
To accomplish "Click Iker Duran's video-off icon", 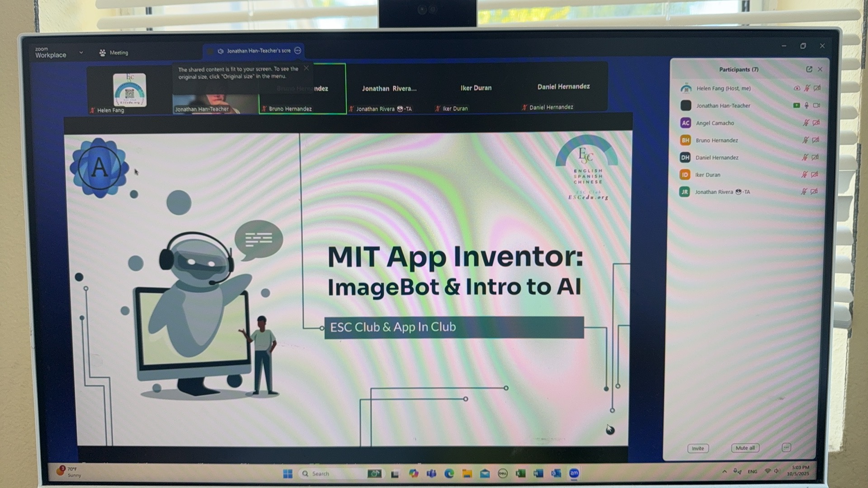I will pyautogui.click(x=815, y=174).
